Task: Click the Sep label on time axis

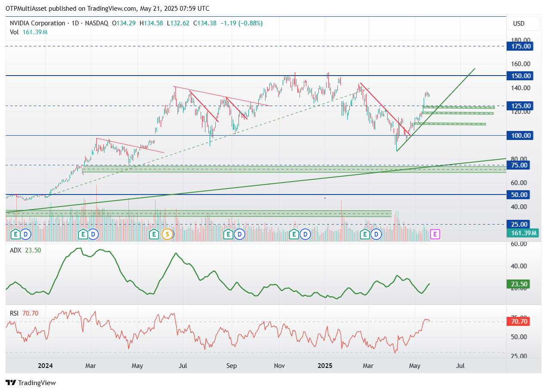Action: (232, 366)
